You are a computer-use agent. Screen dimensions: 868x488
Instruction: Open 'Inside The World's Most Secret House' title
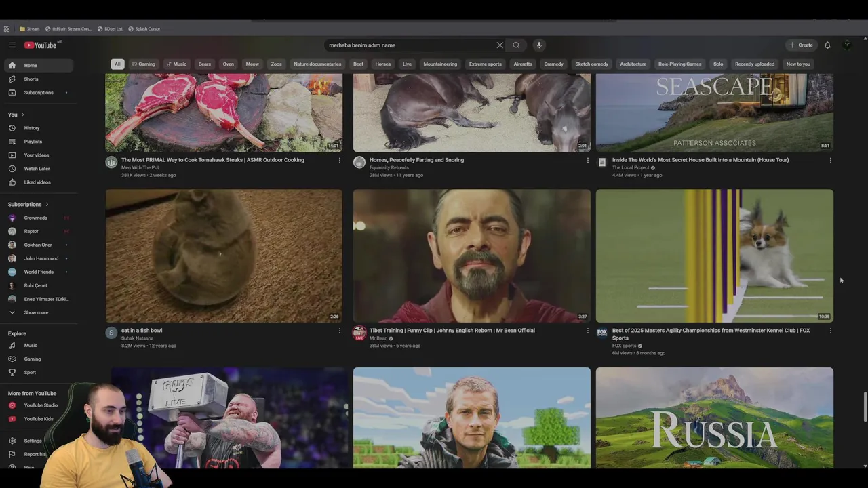[701, 160]
